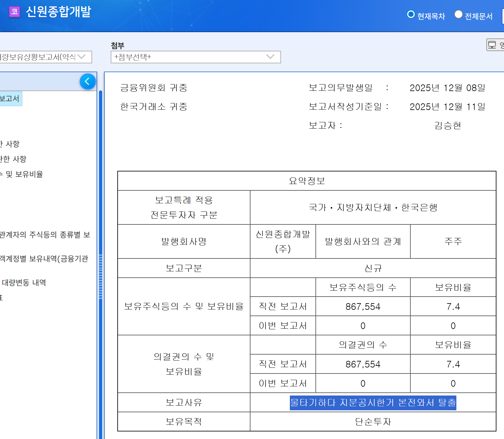Open sidebar item 대량변동 내역
This screenshot has width=504, height=439.
24,283
